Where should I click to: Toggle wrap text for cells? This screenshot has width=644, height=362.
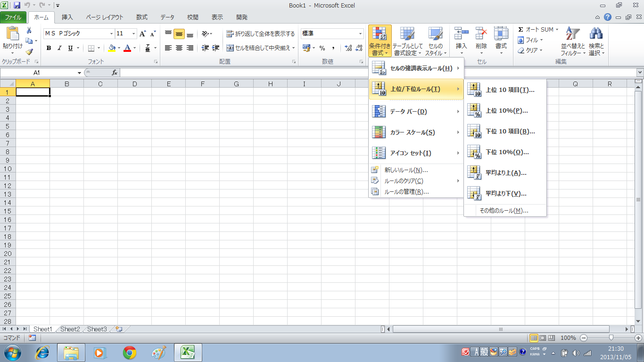230,34
